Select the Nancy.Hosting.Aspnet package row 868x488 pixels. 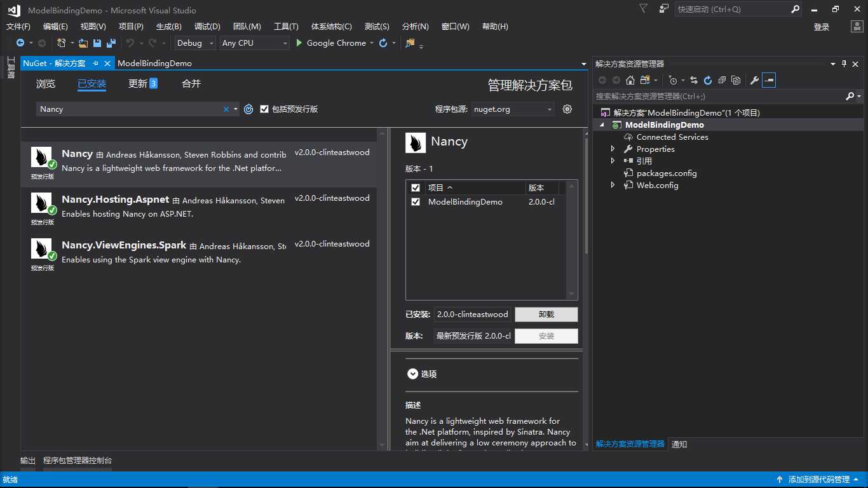pos(199,210)
